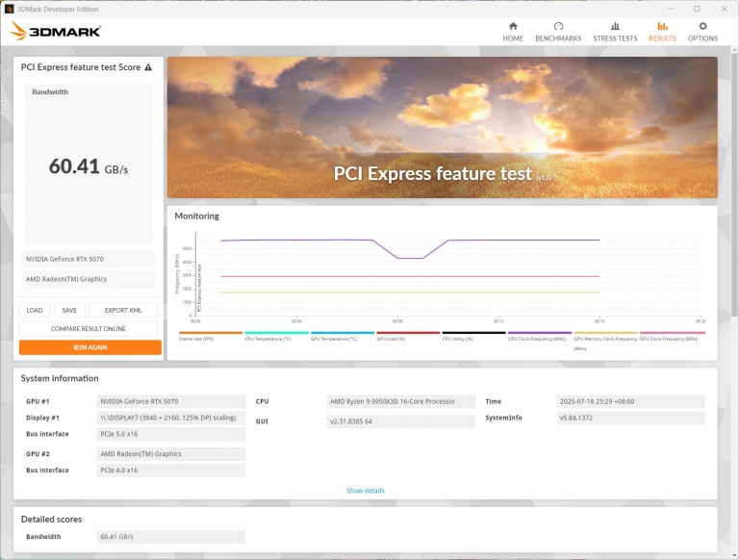Click AMD Radeon(TM) Graphics in the score panel
Image resolution: width=739 pixels, height=560 pixels.
click(x=89, y=279)
